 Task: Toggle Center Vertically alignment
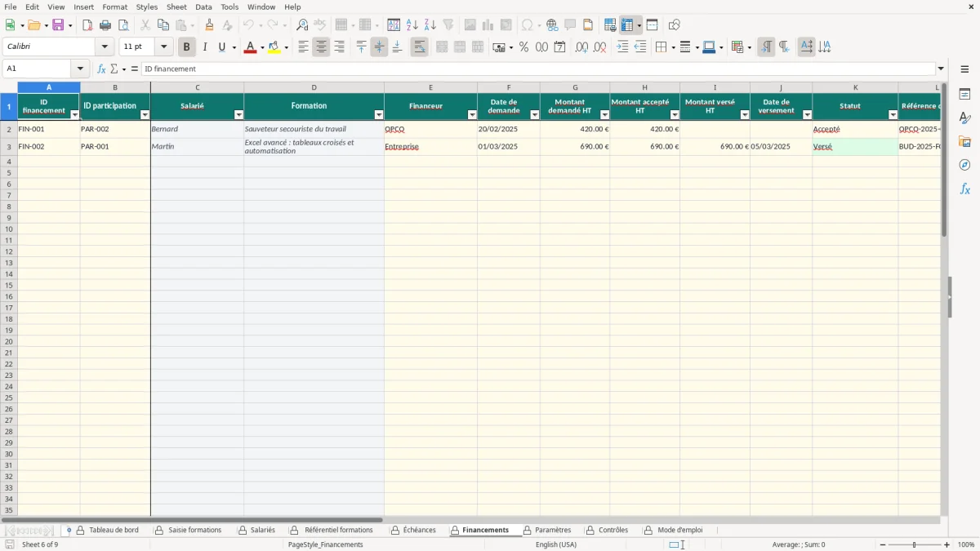click(379, 47)
